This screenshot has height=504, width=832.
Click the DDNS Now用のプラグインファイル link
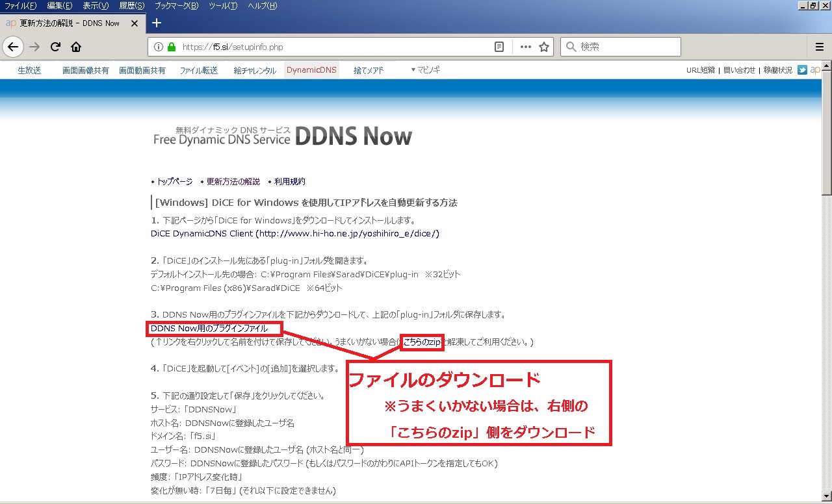click(x=209, y=329)
